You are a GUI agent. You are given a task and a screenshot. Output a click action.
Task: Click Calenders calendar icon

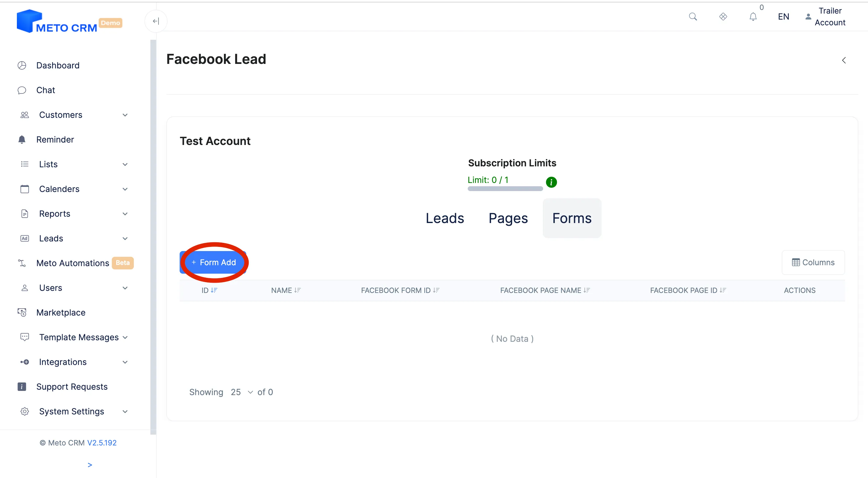point(25,189)
